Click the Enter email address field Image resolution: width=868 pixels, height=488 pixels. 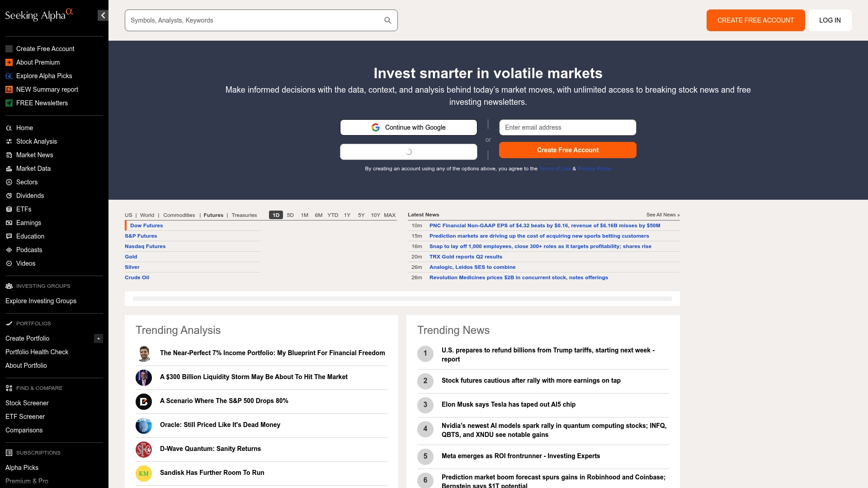tap(567, 127)
